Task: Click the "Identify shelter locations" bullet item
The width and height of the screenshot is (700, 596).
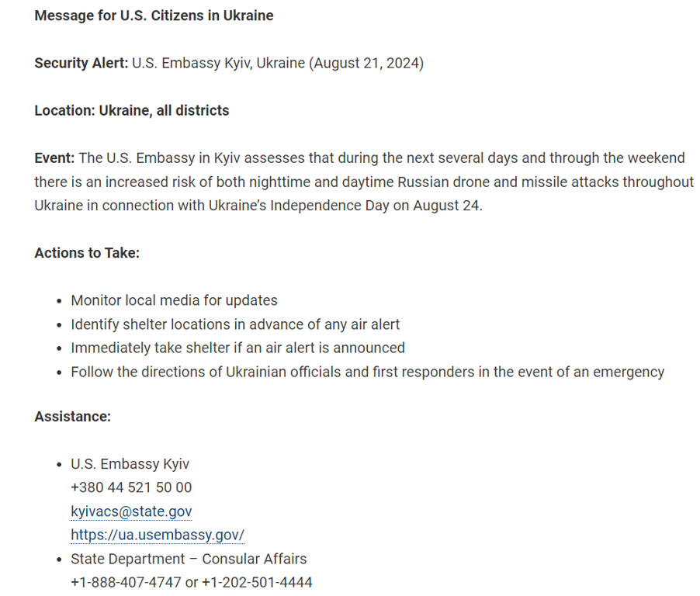Action: [235, 324]
